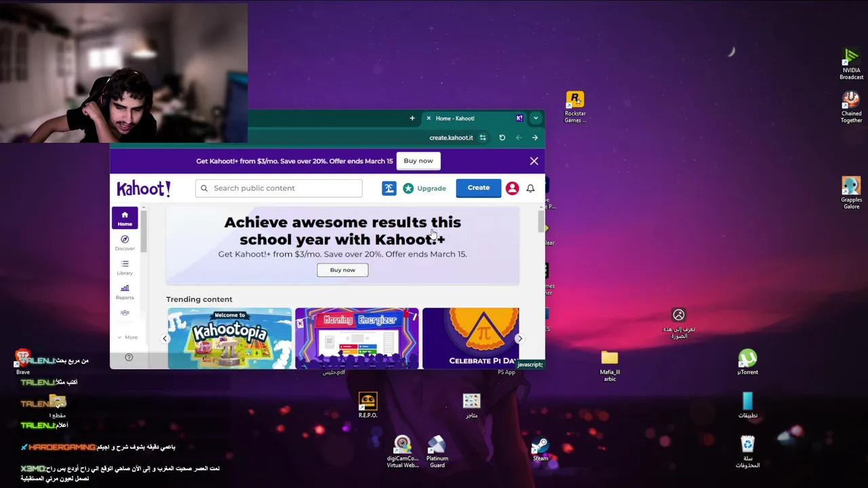
Task: Open the tab list dropdown chevron
Action: 536,118
